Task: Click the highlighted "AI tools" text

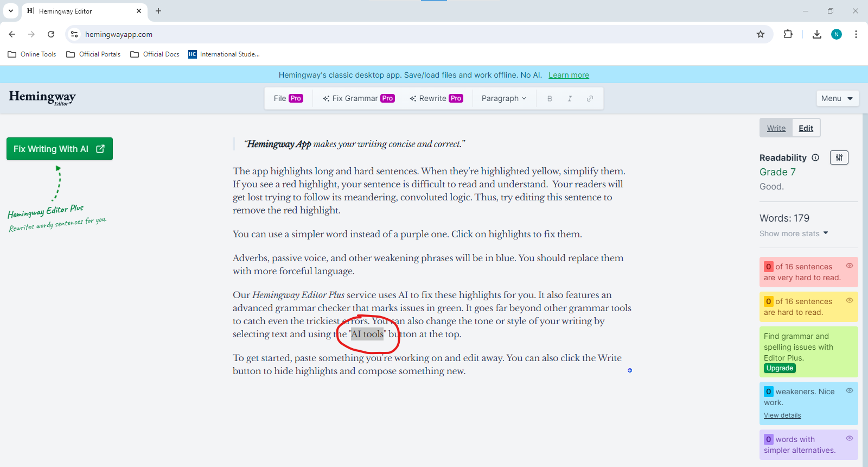Action: click(367, 334)
